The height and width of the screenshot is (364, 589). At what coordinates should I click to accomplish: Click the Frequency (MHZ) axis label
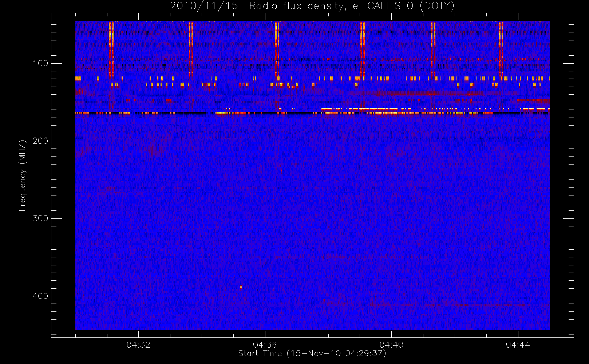pos(23,175)
